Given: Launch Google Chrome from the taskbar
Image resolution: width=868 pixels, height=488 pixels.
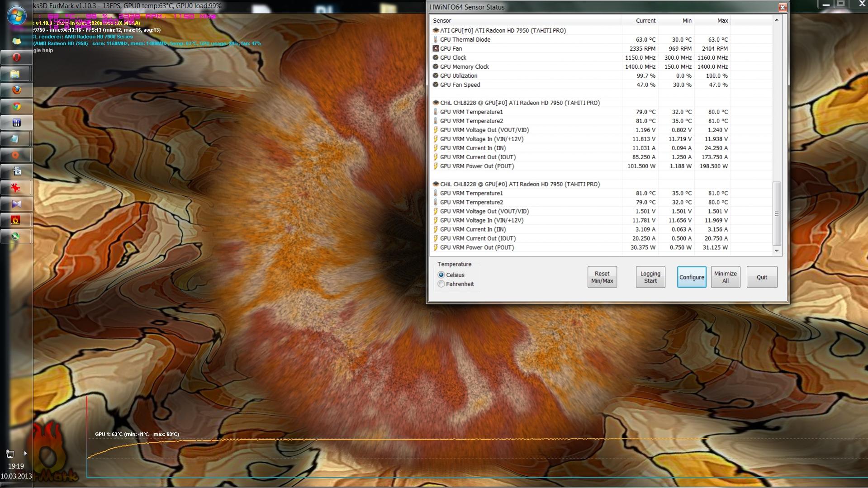Looking at the screenshot, I should [x=16, y=106].
